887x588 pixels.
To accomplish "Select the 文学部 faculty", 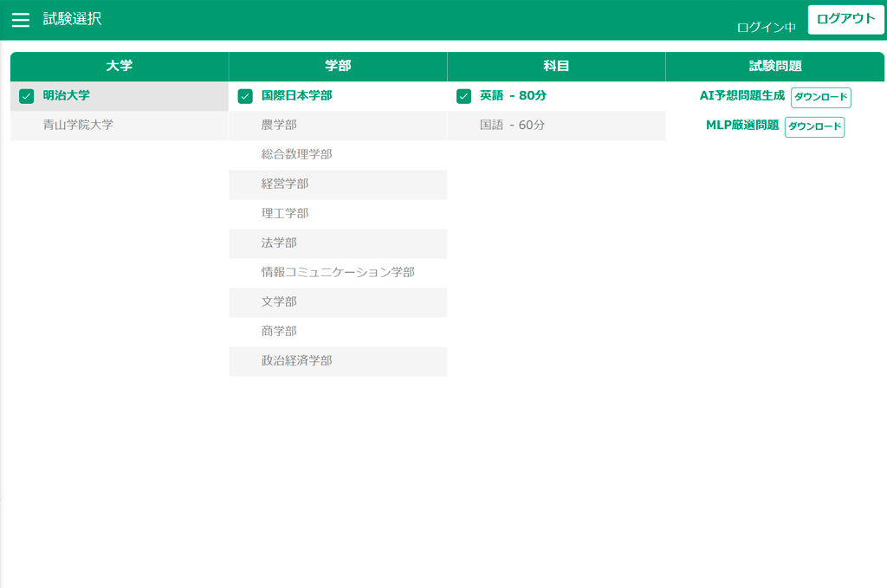I will (x=279, y=301).
